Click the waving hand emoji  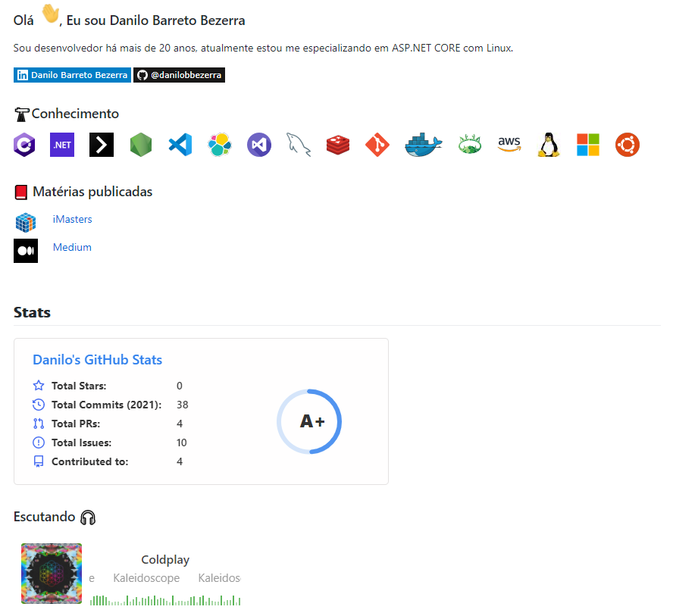click(50, 14)
